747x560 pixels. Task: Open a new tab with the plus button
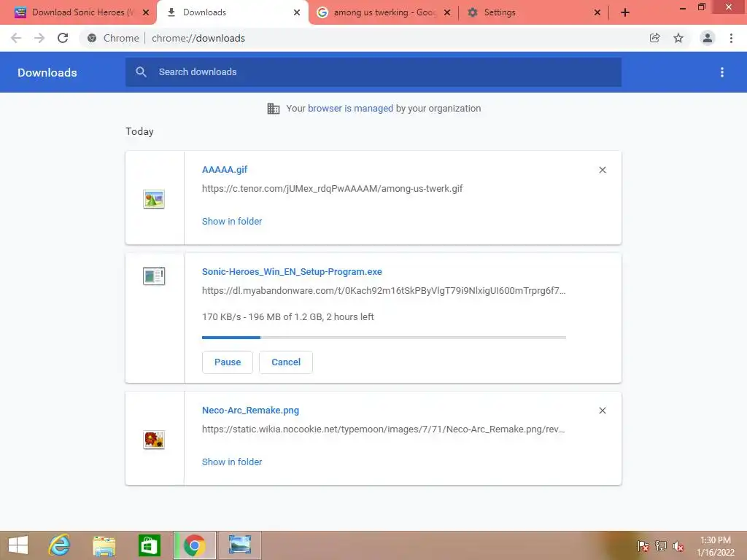tap(625, 12)
